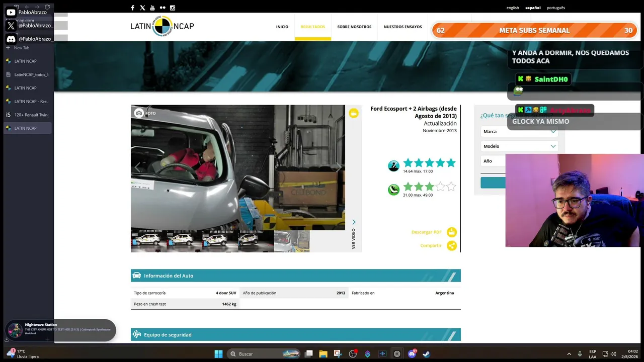644x362 pixels.
Task: Go to the RESULTADOS menu item
Action: pyautogui.click(x=313, y=27)
